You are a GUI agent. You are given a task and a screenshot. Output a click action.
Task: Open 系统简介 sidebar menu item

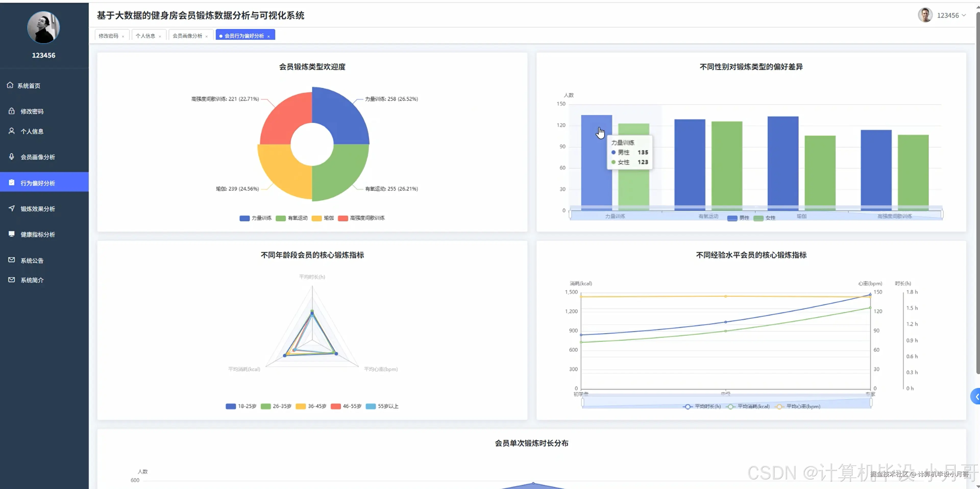[44, 280]
